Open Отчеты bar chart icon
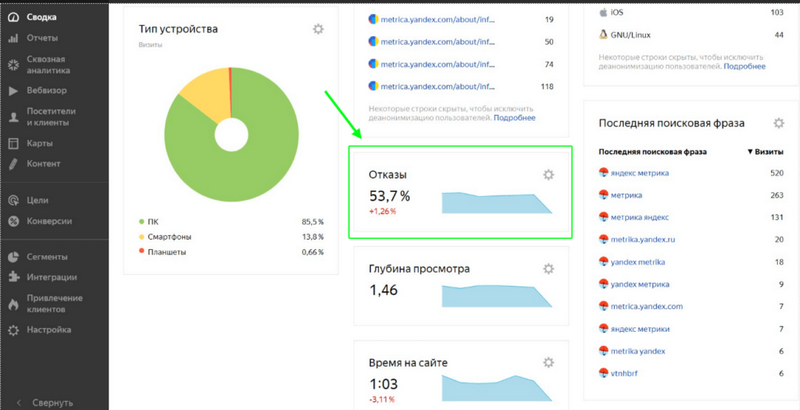The height and width of the screenshot is (410, 800). tap(14, 38)
